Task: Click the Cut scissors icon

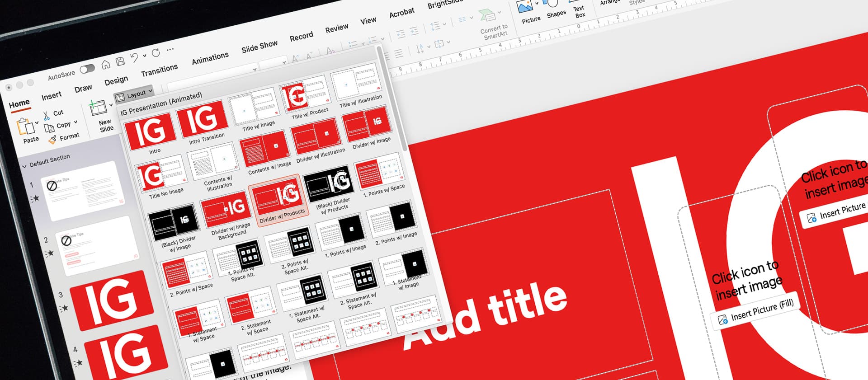Action: click(47, 116)
